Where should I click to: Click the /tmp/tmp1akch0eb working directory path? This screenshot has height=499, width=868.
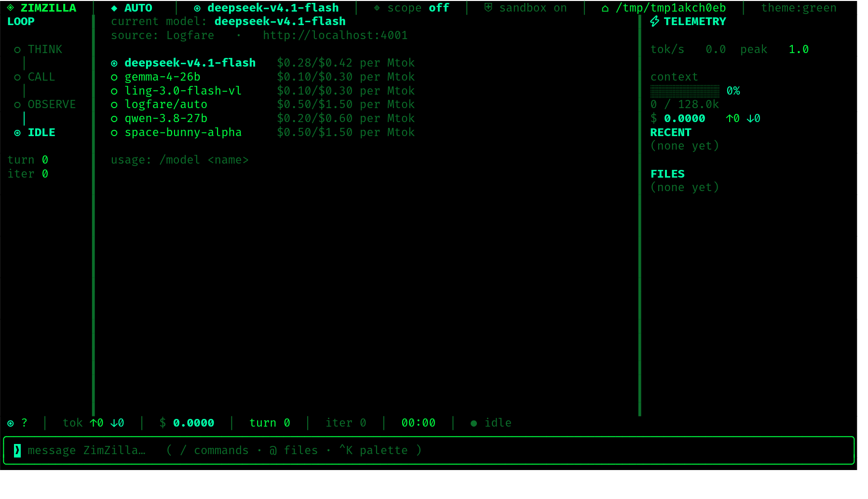671,8
